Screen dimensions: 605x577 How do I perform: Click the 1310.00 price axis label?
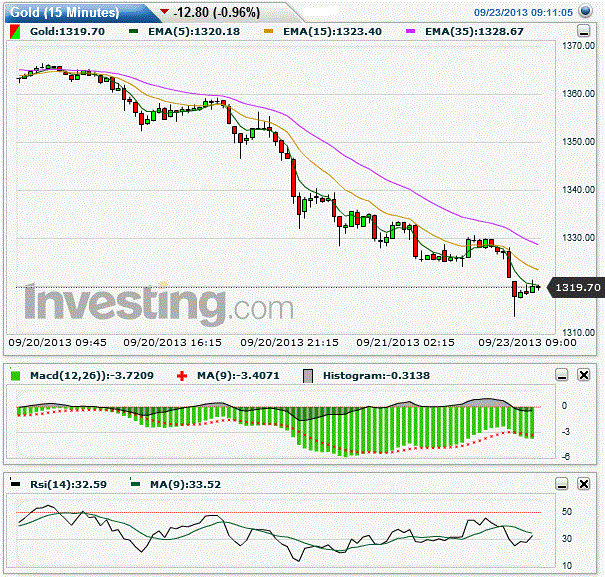click(578, 332)
